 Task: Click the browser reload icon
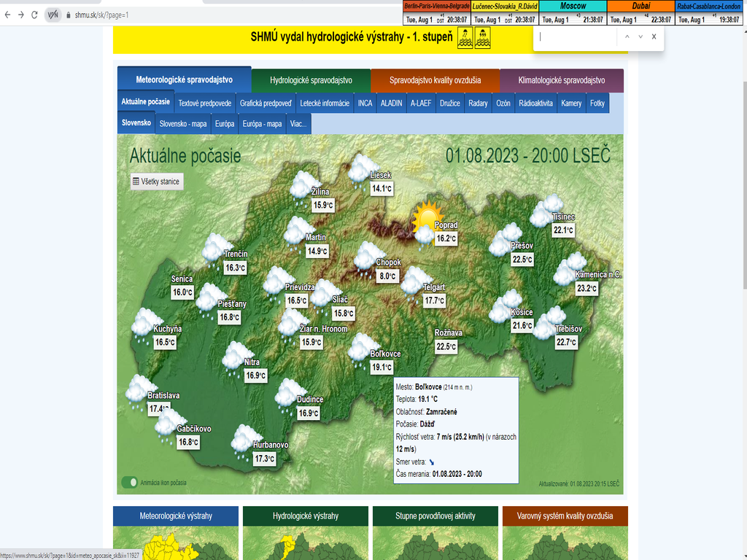click(x=34, y=15)
